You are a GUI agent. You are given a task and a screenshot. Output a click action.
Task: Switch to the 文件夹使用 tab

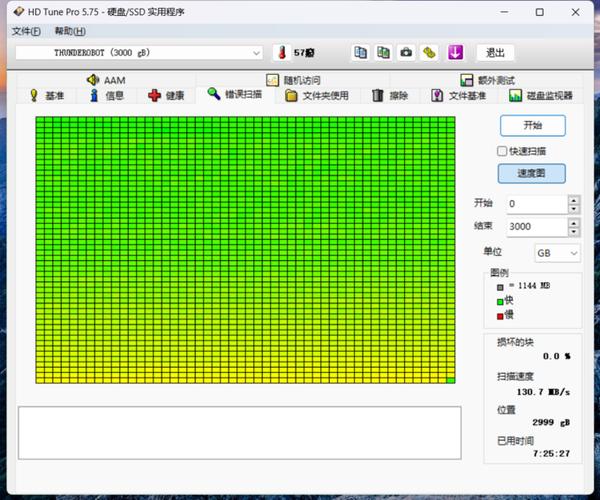317,95
